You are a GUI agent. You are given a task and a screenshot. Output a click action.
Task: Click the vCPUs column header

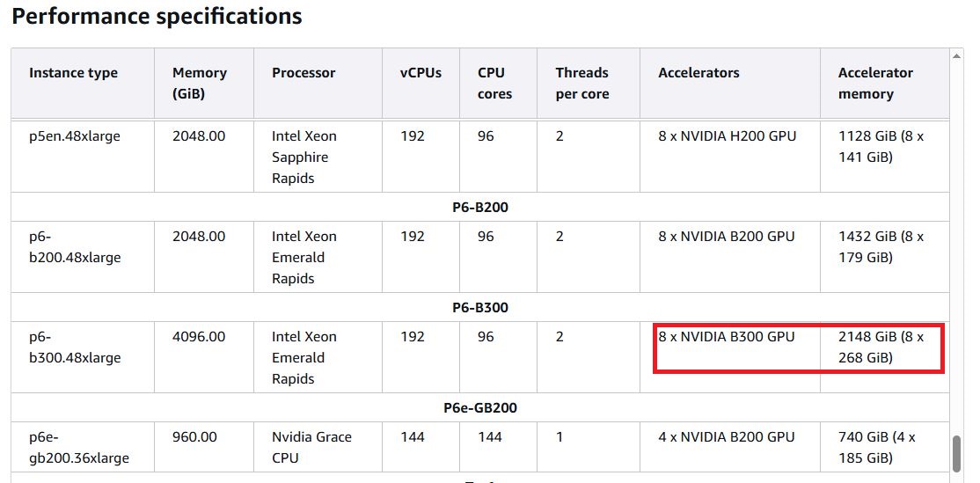421,73
